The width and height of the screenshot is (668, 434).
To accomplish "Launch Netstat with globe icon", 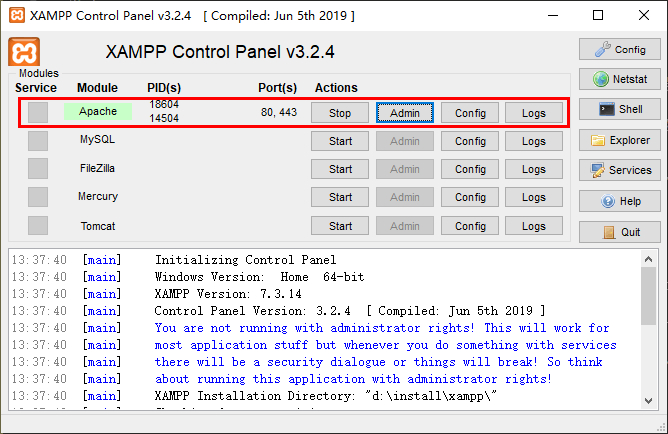I will pos(619,79).
